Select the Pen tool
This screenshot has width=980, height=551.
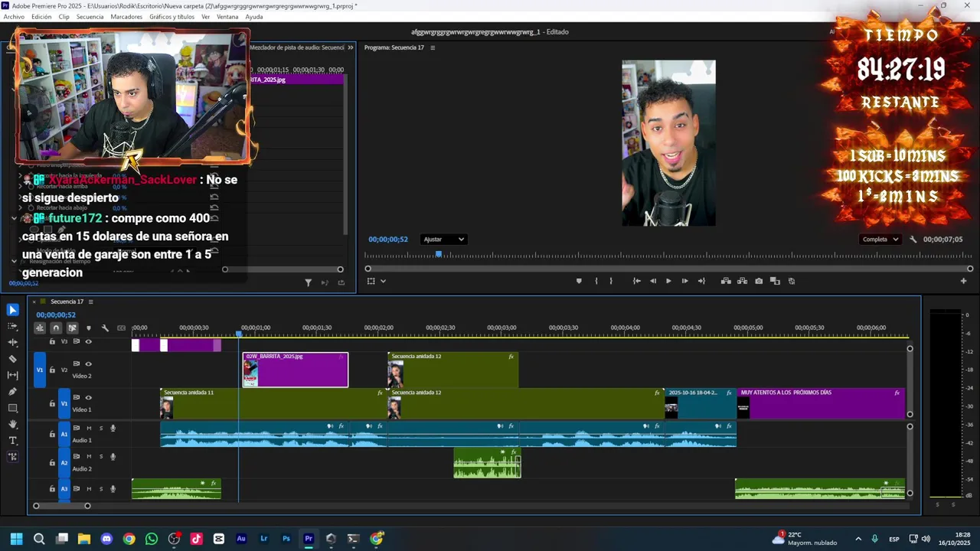[13, 392]
